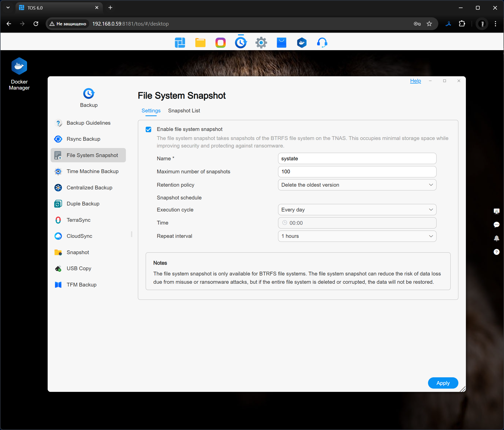Open the TOS start menu icon
The height and width of the screenshot is (430, 504).
point(180,43)
